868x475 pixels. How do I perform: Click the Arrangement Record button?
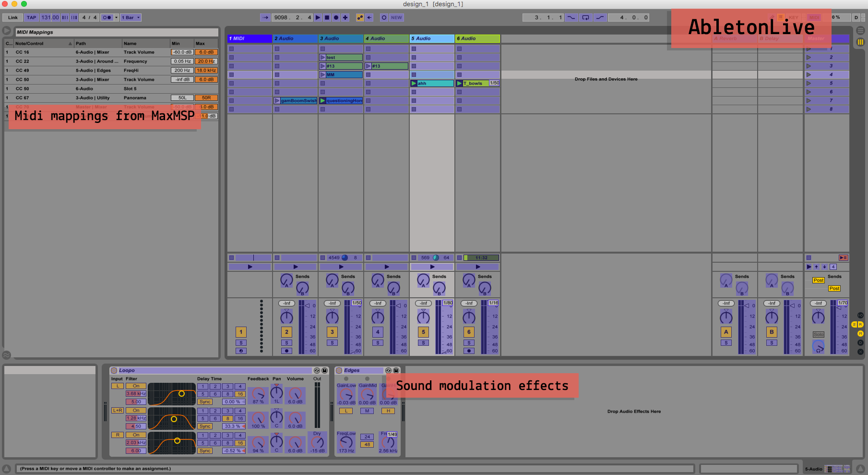pos(336,17)
